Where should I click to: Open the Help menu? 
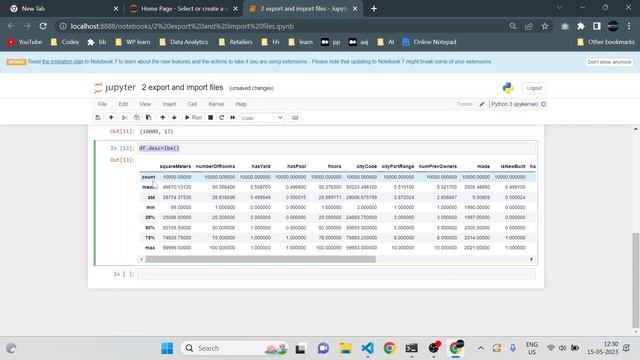click(241, 104)
